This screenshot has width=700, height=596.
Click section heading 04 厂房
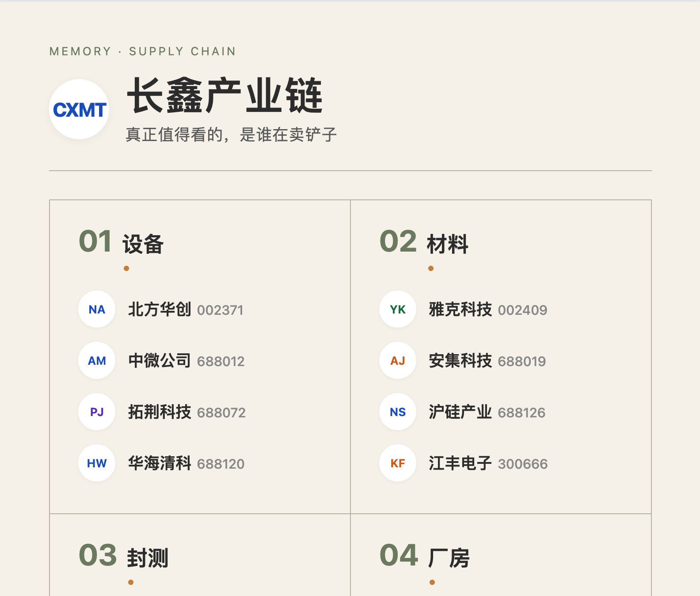pos(425,556)
